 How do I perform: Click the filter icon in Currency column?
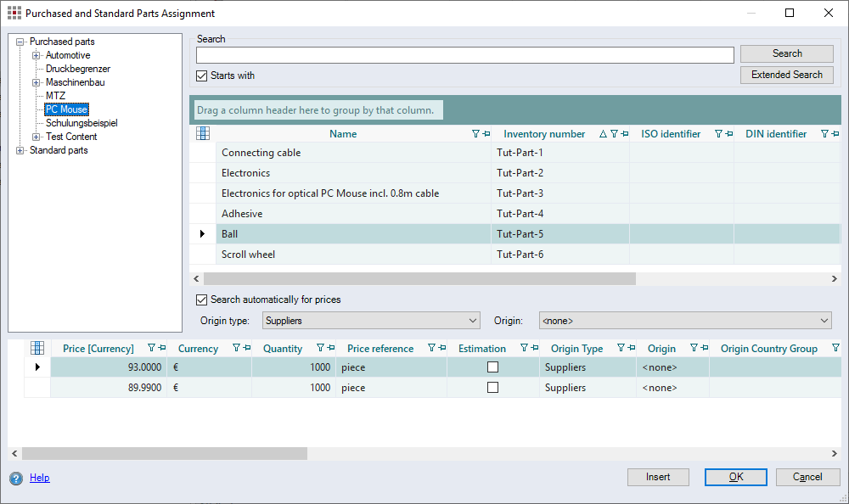(x=236, y=348)
